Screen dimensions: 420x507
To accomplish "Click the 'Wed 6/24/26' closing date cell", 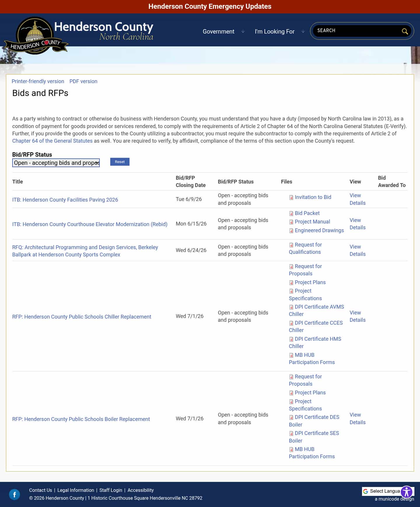I will (191, 250).
